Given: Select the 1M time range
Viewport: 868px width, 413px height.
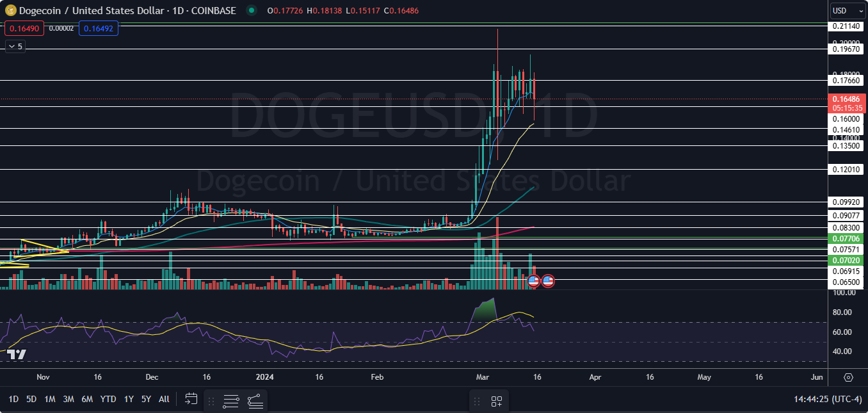Looking at the screenshot, I should [49, 399].
